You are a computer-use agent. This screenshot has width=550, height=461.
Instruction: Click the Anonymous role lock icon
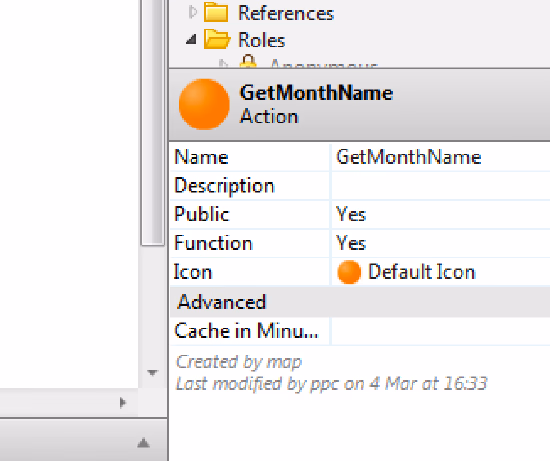pos(248,61)
